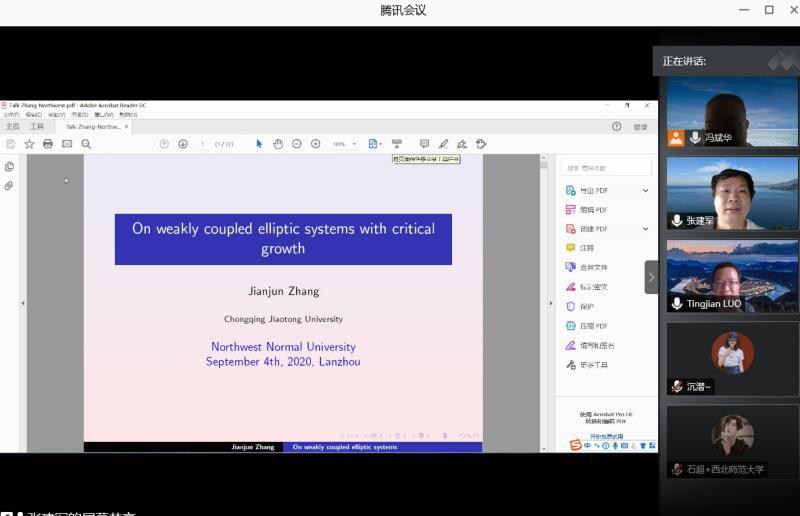800x516 pixels.
Task: Click the page number input field
Action: coord(203,144)
